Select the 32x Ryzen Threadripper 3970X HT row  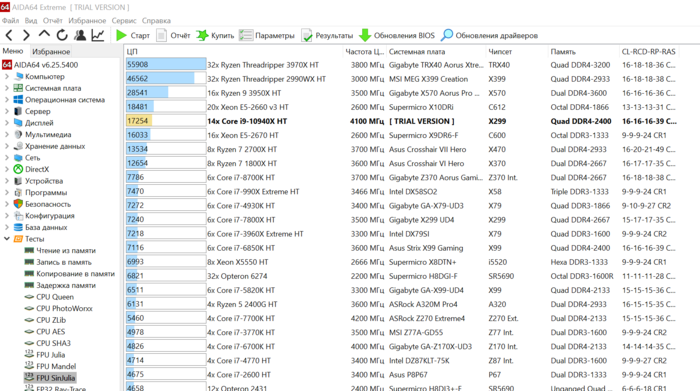point(402,65)
